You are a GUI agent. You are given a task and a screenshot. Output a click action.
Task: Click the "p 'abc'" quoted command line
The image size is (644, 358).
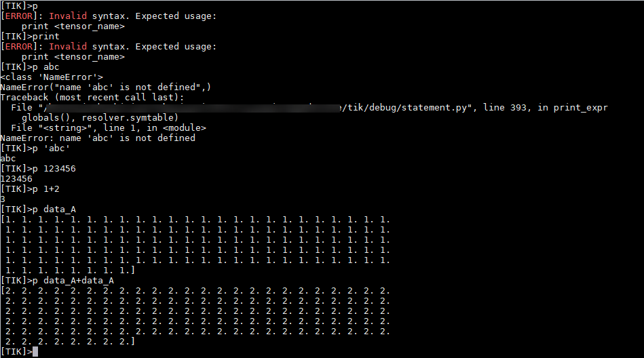click(35, 148)
